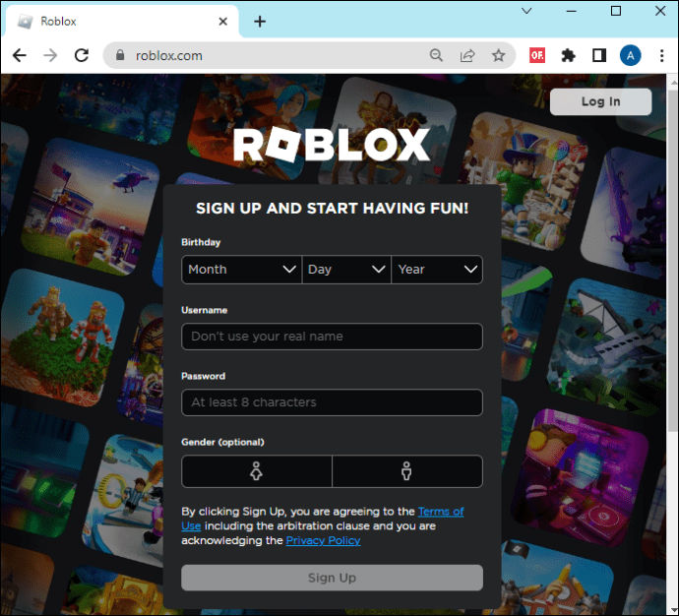Close the Roblox tab

223,22
